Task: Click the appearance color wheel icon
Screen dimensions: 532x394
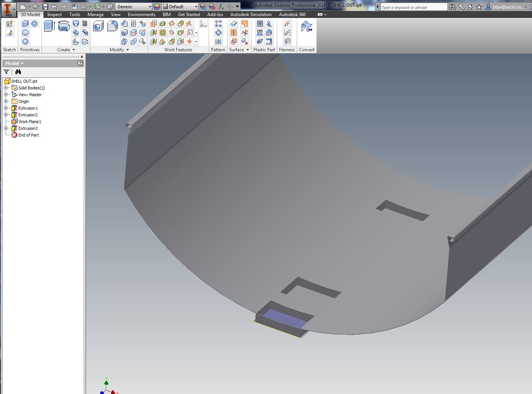Action: click(x=157, y=7)
